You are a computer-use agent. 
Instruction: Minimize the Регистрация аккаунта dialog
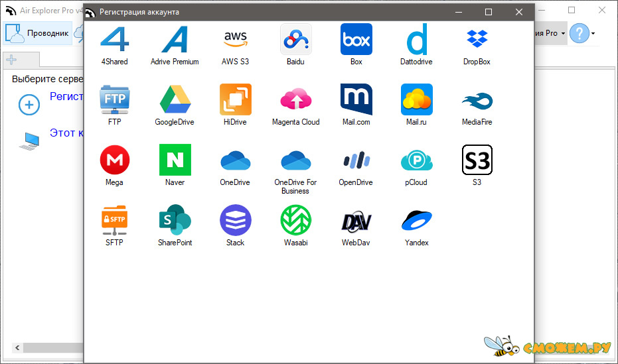(459, 12)
